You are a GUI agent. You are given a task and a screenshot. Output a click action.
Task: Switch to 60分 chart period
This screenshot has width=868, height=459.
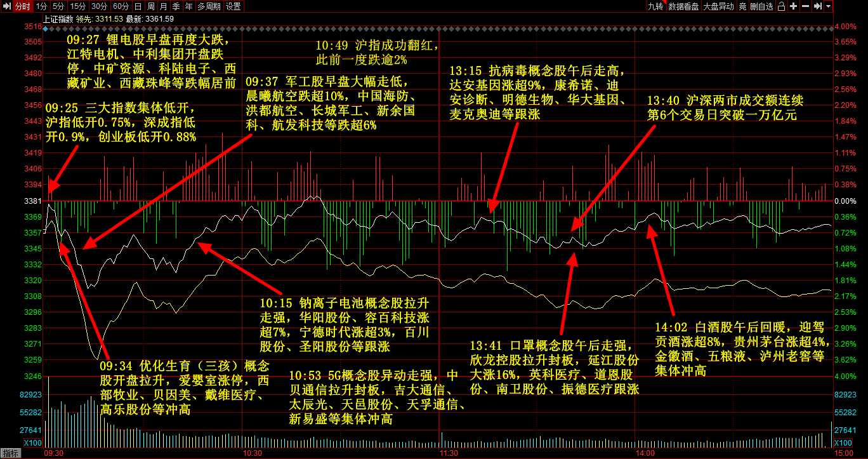pyautogui.click(x=120, y=6)
